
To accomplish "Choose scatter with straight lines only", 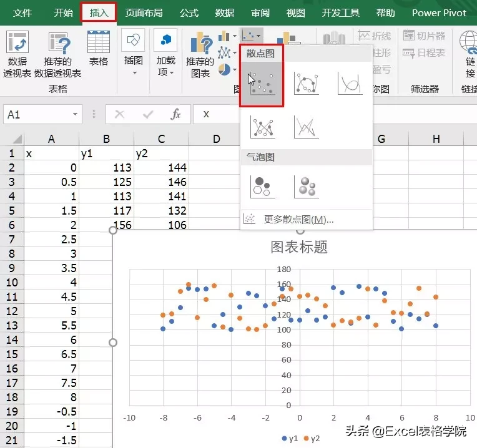I will coord(307,127).
